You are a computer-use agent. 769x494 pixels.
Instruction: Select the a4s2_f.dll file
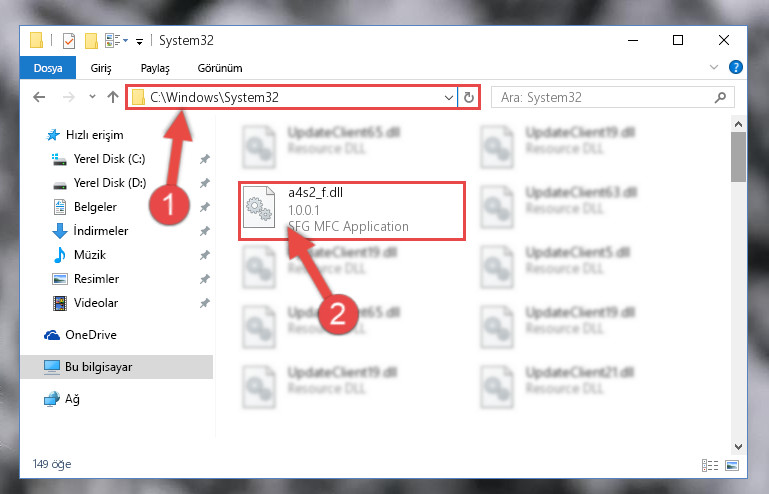[x=352, y=211]
